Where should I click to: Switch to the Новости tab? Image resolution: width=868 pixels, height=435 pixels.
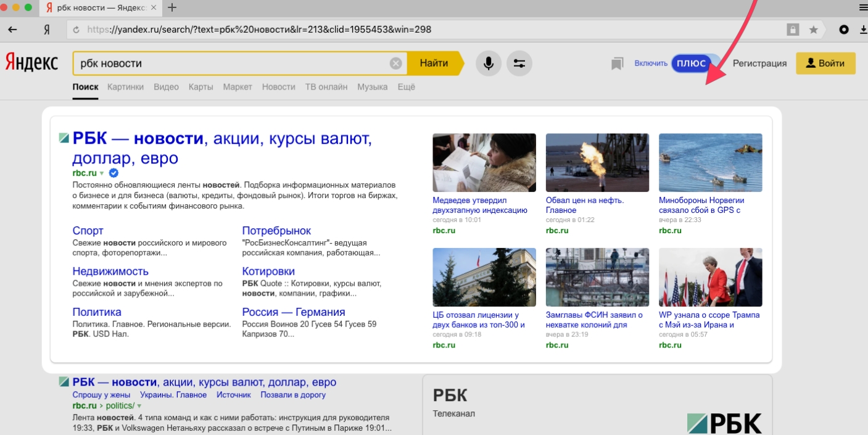[278, 87]
